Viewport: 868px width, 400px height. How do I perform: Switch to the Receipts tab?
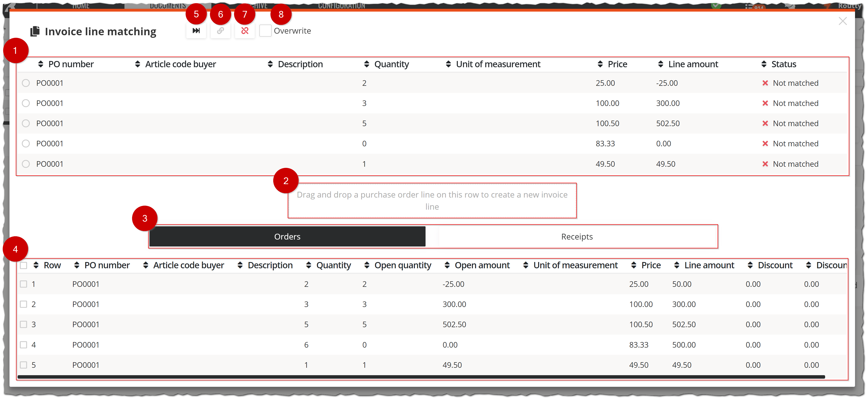point(576,236)
